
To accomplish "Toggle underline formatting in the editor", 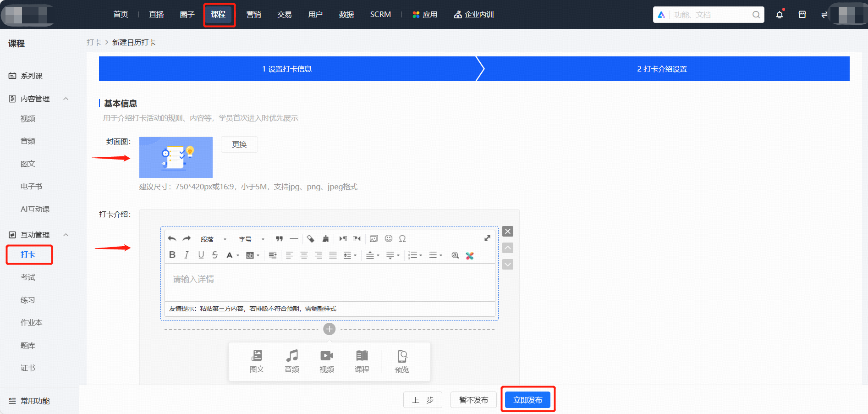I will coord(201,255).
